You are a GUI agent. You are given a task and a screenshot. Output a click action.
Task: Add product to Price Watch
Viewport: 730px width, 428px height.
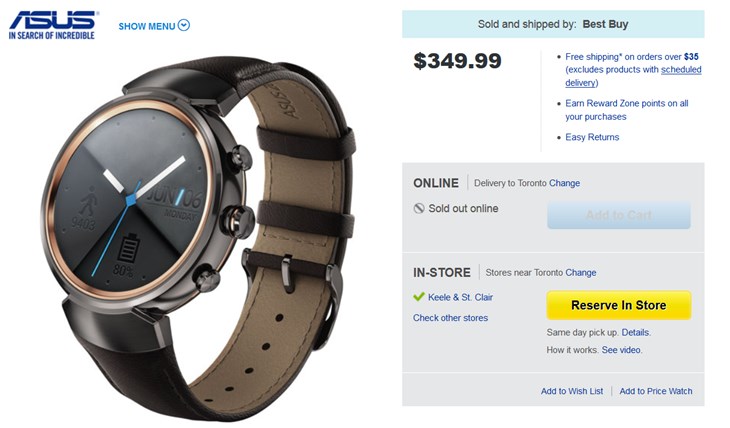(655, 391)
